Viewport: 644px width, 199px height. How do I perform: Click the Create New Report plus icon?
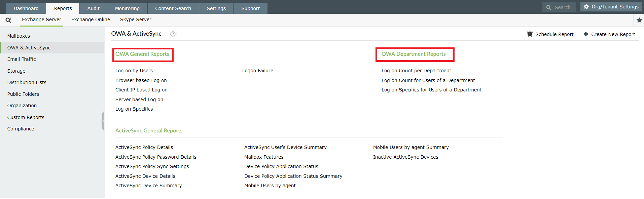pyautogui.click(x=586, y=34)
